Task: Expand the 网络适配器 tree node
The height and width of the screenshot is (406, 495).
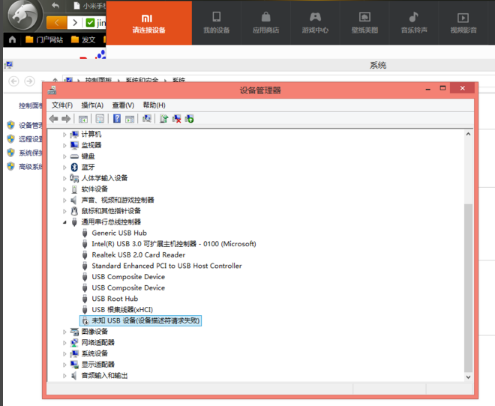Action: 64,342
